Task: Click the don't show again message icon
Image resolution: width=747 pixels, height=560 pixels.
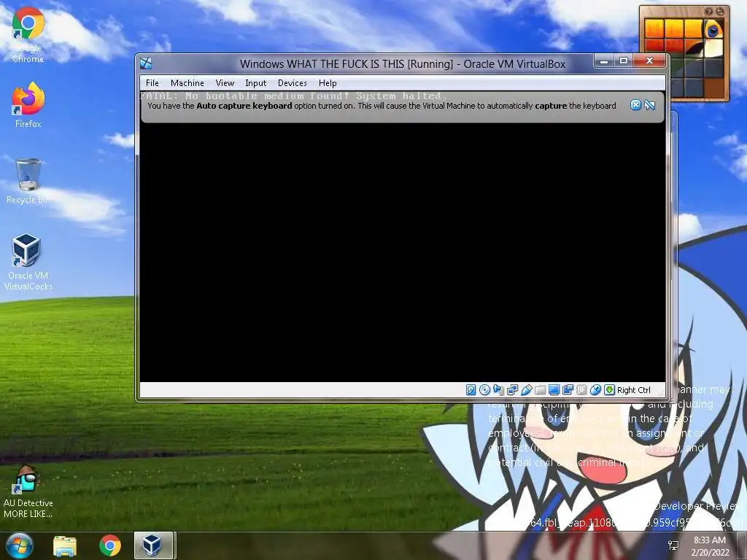Action: 650,105
